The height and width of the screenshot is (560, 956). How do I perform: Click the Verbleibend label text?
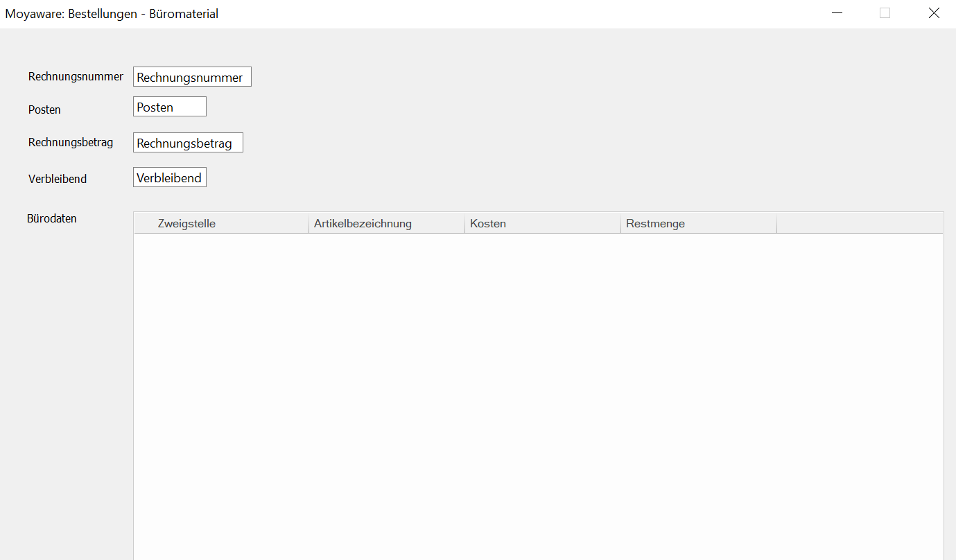pos(58,179)
